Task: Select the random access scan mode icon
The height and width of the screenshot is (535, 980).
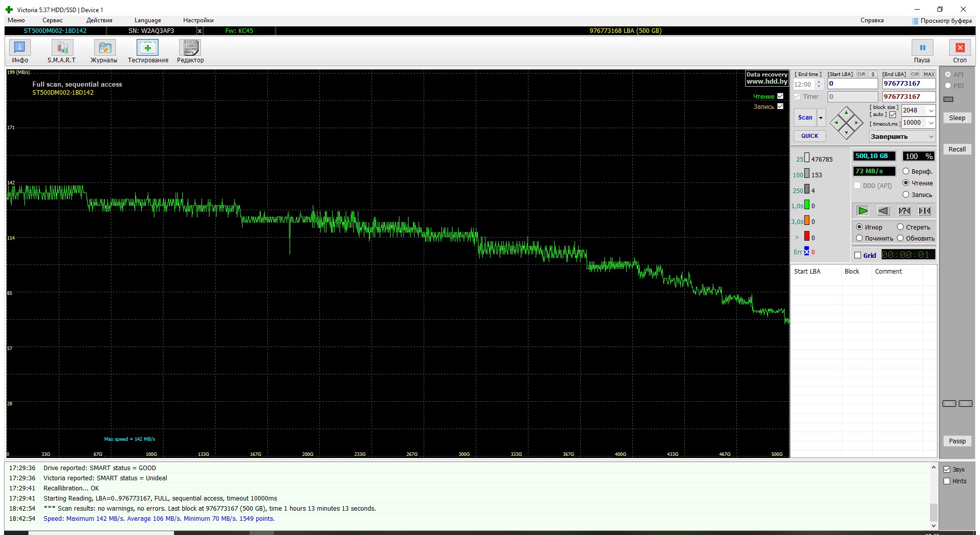Action: (x=904, y=211)
